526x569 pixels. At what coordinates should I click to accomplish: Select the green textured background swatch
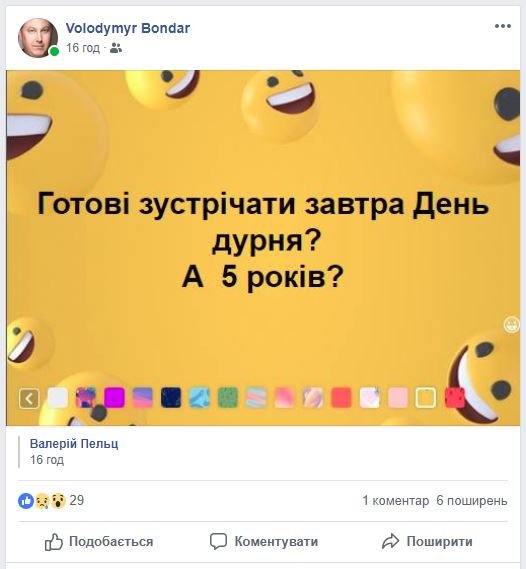[x=227, y=397]
